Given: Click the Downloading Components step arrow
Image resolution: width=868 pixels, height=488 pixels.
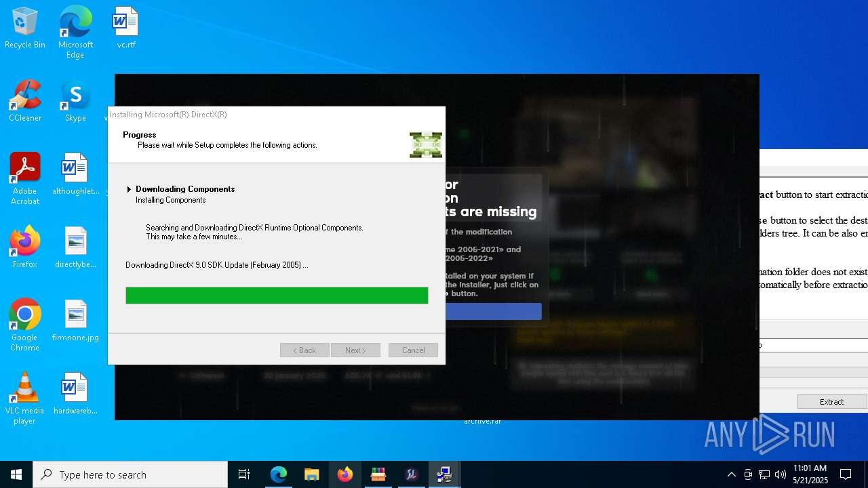Looking at the screenshot, I should tap(129, 189).
